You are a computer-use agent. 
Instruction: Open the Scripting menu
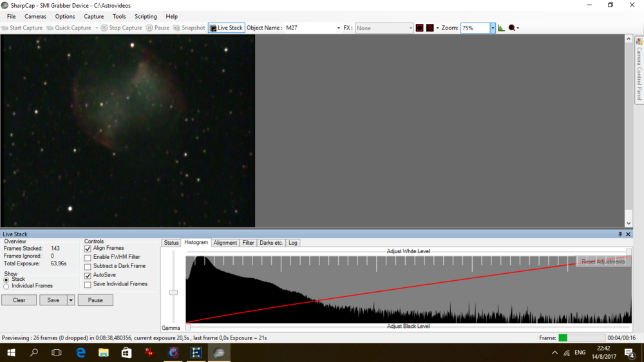point(146,17)
